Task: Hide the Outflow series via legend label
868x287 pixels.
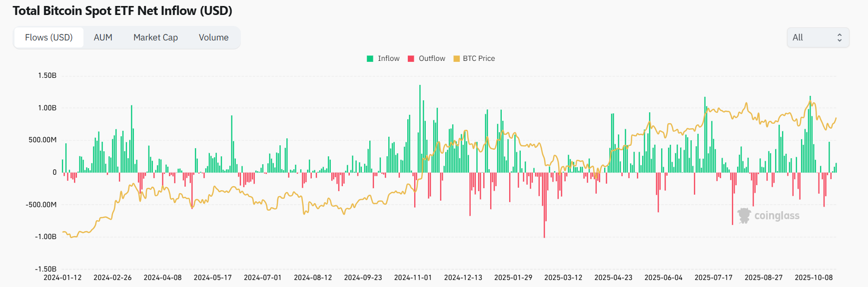Action: tap(432, 58)
